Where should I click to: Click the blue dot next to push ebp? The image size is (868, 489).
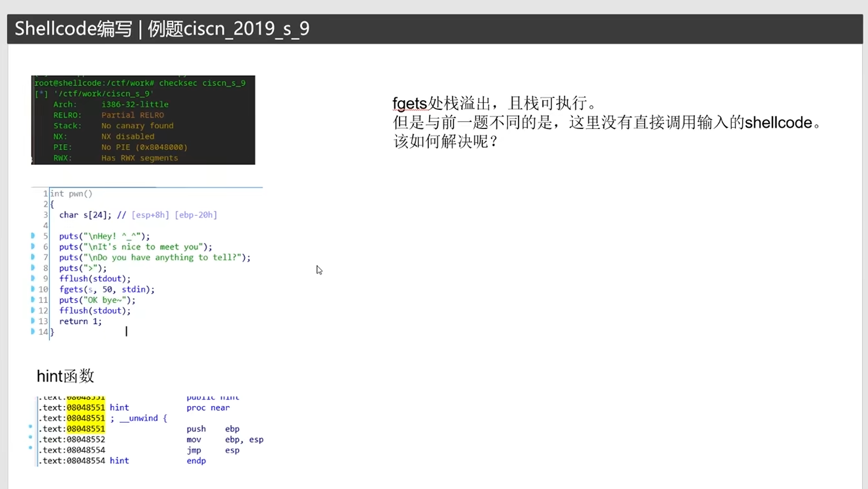coord(30,427)
